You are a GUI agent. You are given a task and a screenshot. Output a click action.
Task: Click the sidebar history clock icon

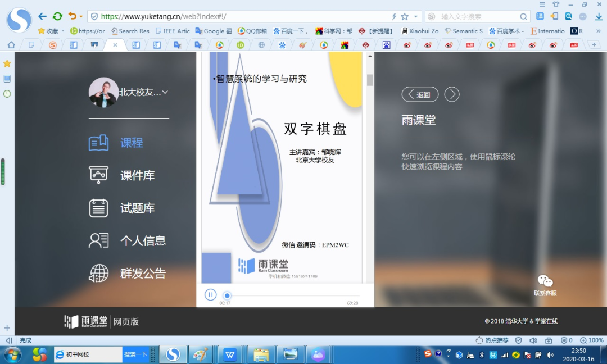(x=7, y=94)
